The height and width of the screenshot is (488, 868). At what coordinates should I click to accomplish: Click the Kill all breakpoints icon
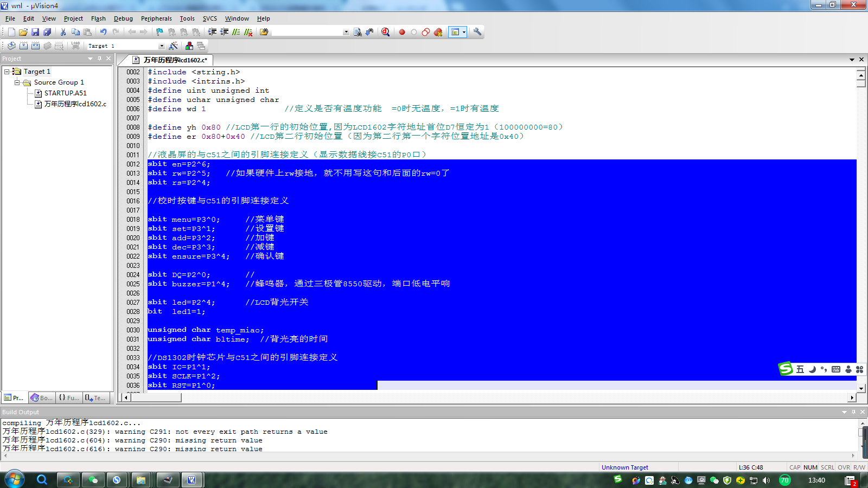[438, 32]
